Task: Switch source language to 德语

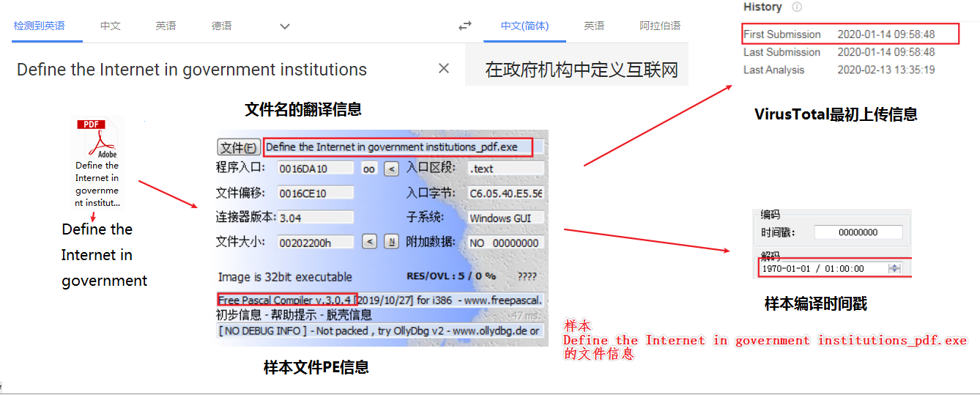Action: (221, 26)
